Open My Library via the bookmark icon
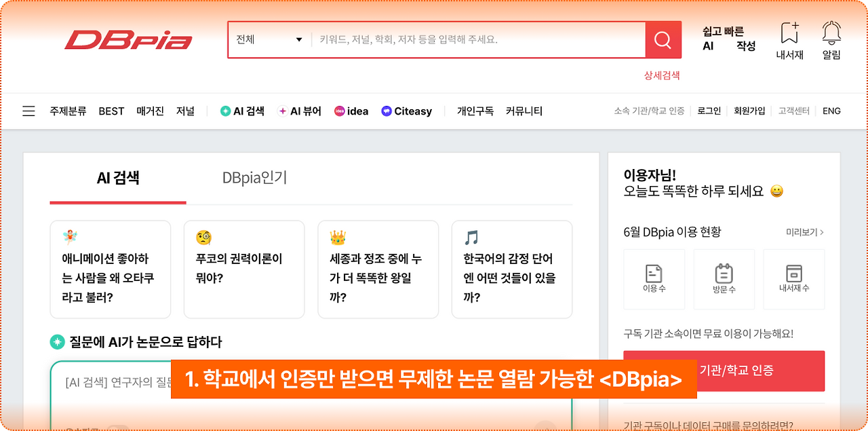The image size is (868, 431). tap(789, 34)
